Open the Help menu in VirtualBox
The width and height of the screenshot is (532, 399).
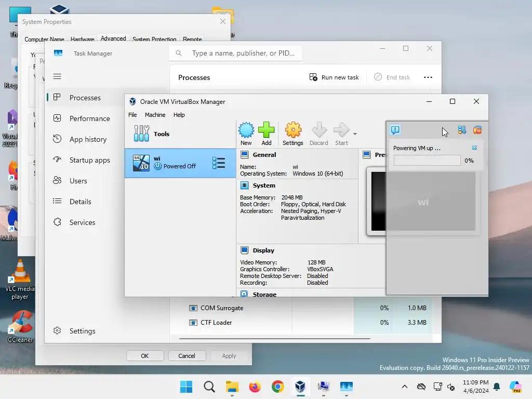[x=179, y=115]
